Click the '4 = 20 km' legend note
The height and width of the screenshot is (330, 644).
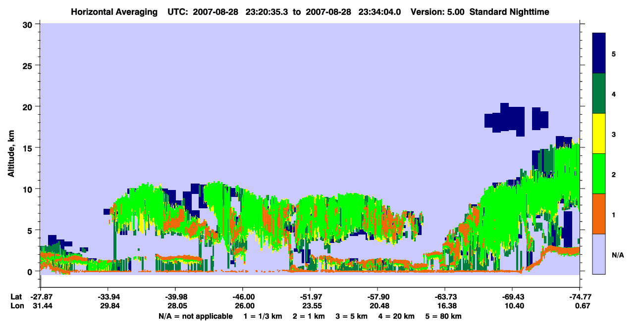[x=396, y=316]
